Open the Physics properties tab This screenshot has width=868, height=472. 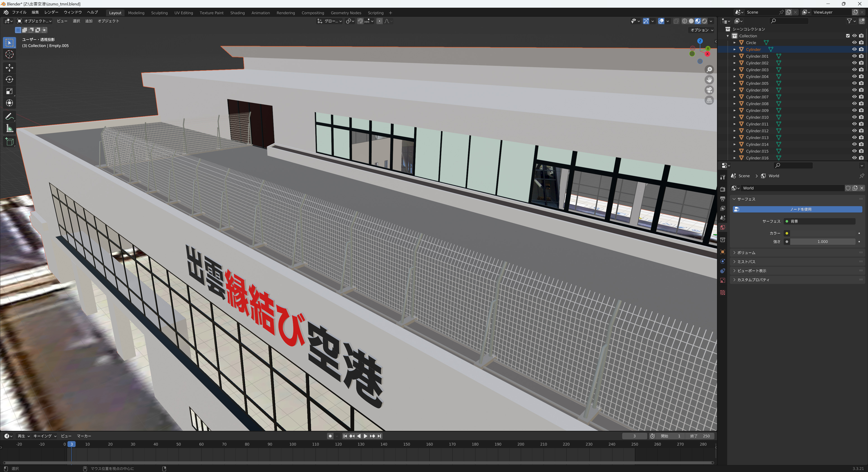pyautogui.click(x=722, y=262)
